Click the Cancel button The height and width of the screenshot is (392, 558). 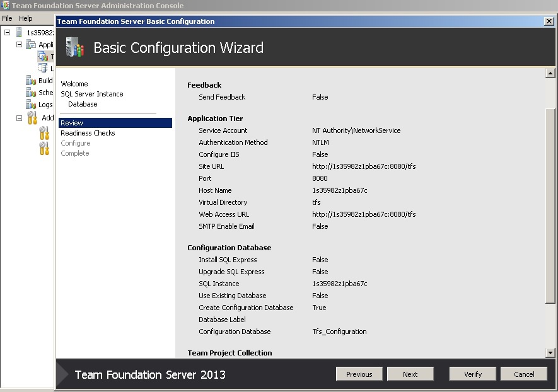[524, 374]
